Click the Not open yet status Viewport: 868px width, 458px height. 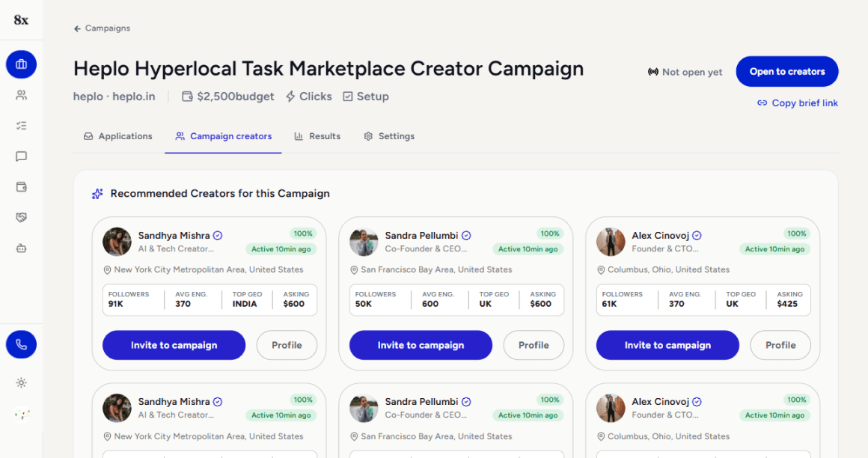pos(685,72)
